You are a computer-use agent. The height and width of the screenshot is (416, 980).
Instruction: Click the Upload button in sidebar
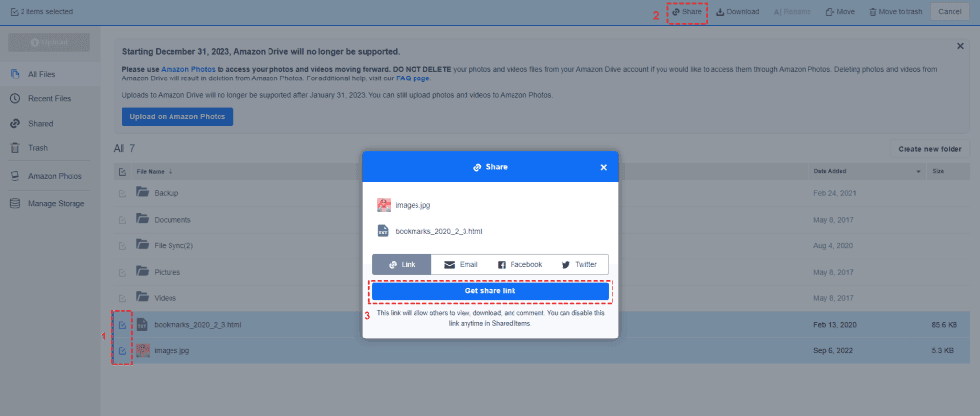click(49, 42)
